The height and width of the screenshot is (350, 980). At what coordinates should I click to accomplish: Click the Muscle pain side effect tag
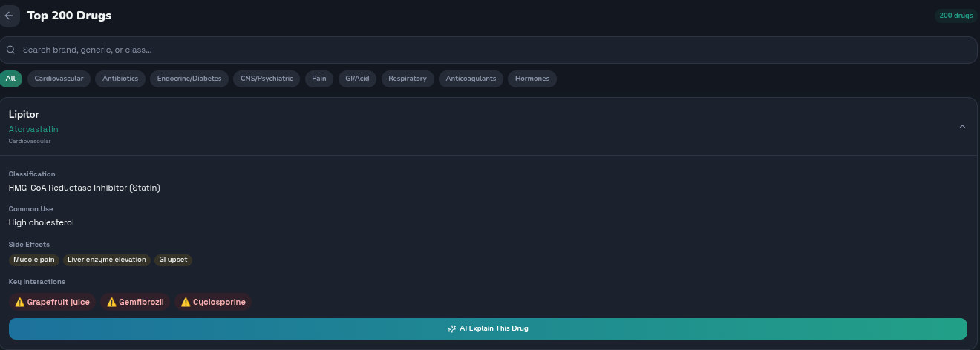pyautogui.click(x=34, y=260)
